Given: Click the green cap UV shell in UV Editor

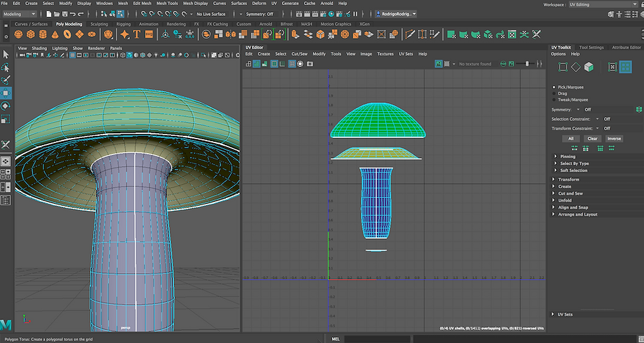Looking at the screenshot, I should (x=378, y=120).
